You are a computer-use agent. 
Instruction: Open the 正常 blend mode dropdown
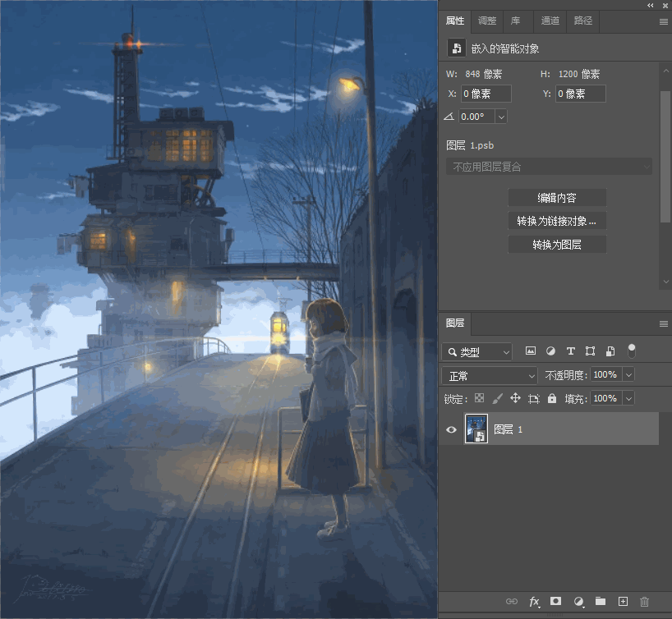pos(490,376)
